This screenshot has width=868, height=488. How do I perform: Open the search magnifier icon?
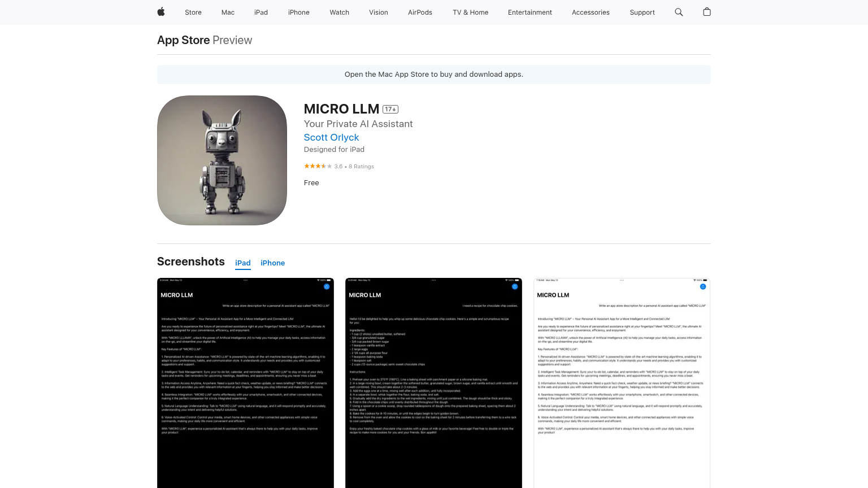click(x=679, y=12)
